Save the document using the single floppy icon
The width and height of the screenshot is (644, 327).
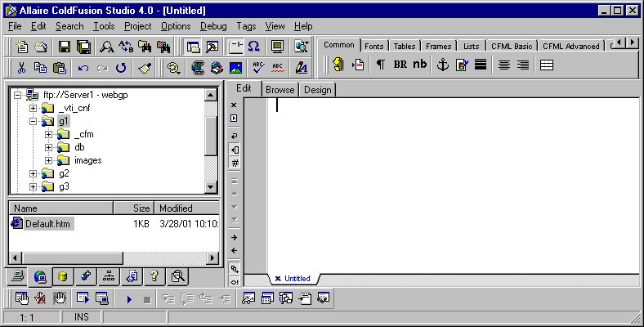[x=65, y=47]
